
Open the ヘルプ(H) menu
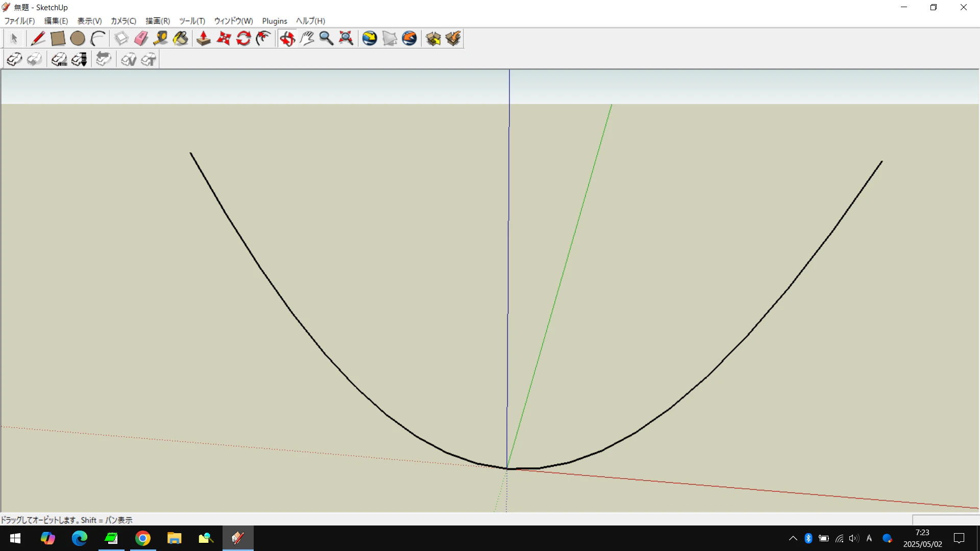(310, 21)
